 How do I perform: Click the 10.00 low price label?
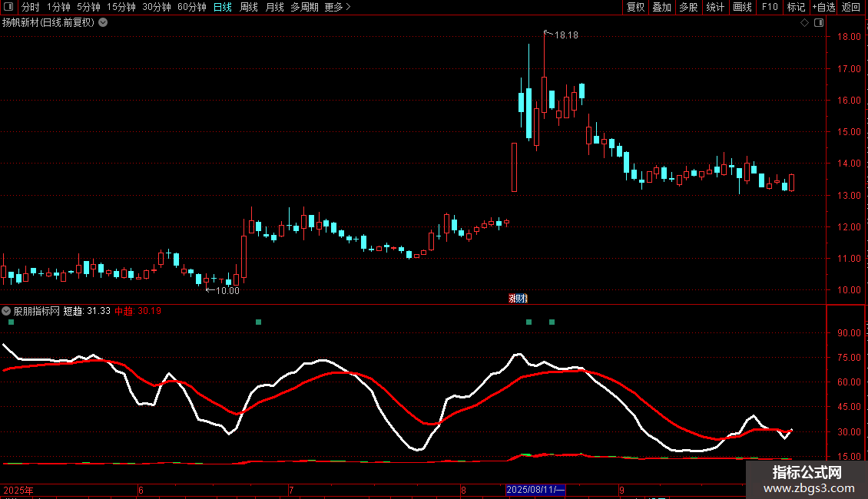pyautogui.click(x=227, y=290)
